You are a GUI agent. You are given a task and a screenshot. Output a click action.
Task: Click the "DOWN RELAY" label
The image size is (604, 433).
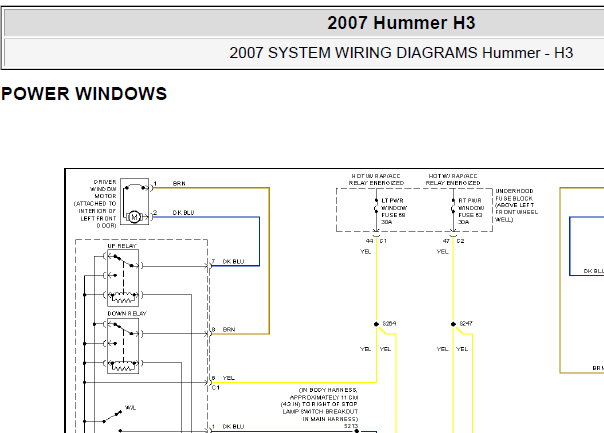(127, 314)
